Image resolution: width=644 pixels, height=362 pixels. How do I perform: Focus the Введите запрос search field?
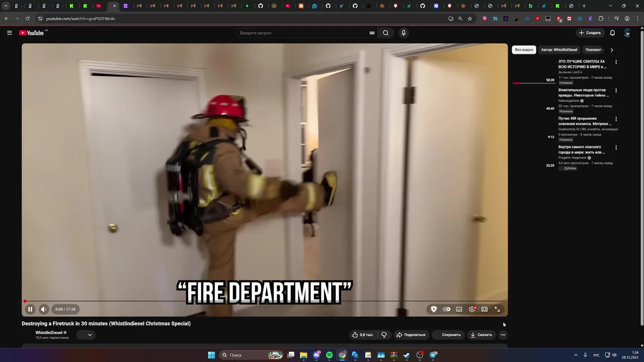click(304, 33)
